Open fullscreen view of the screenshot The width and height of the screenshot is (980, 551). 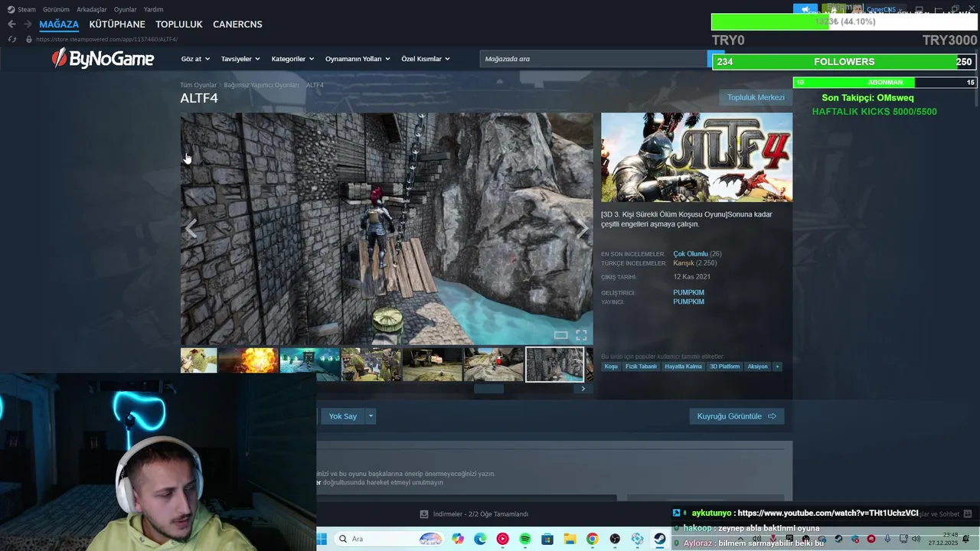(x=581, y=335)
